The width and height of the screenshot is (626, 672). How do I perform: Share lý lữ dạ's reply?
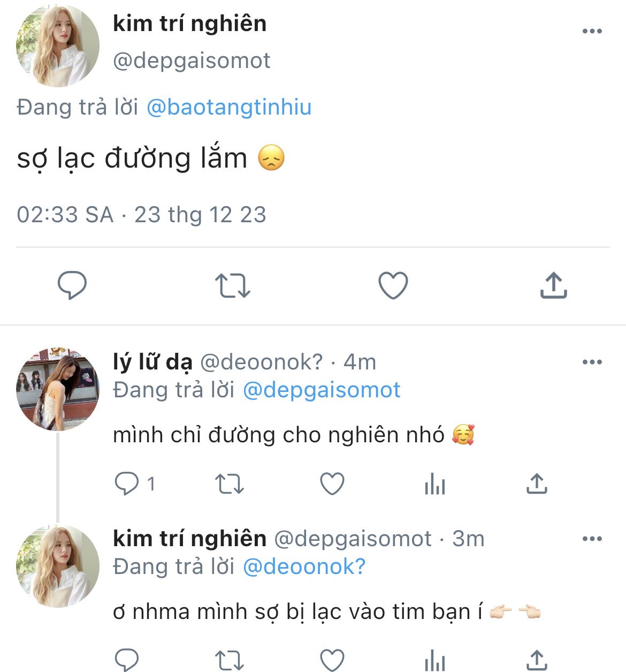click(x=537, y=484)
